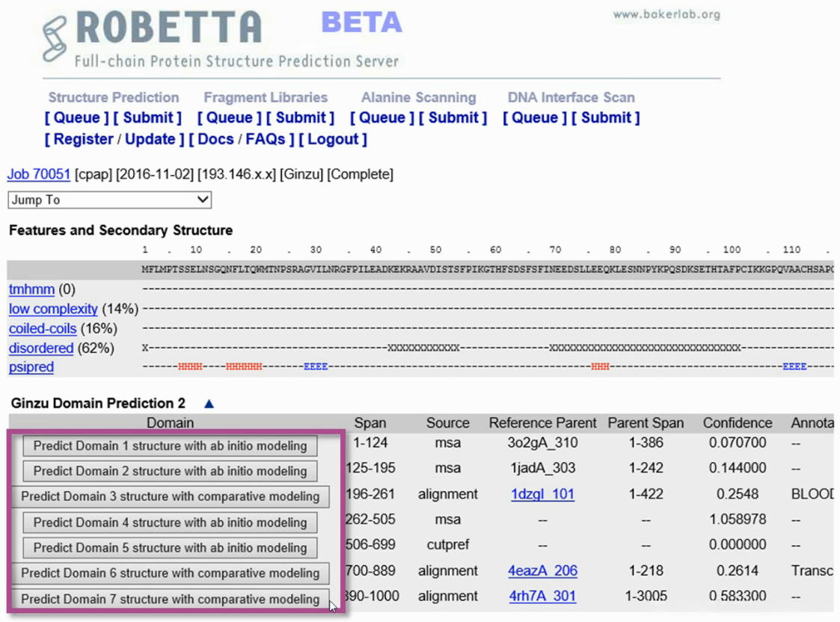The width and height of the screenshot is (840, 622).
Task: Click the Register link
Action: [83, 139]
